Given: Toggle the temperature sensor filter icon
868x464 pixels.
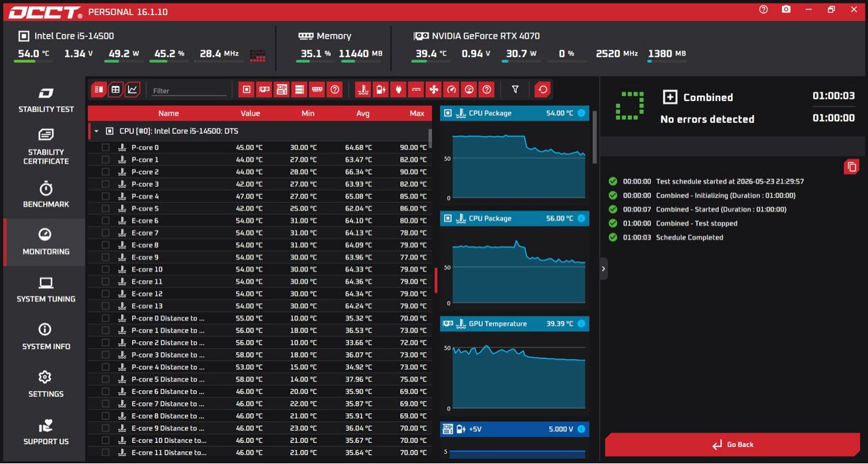Looking at the screenshot, I should (363, 90).
